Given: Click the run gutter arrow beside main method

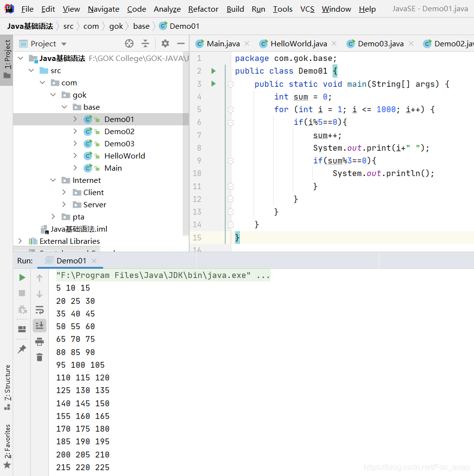Looking at the screenshot, I should coord(214,84).
